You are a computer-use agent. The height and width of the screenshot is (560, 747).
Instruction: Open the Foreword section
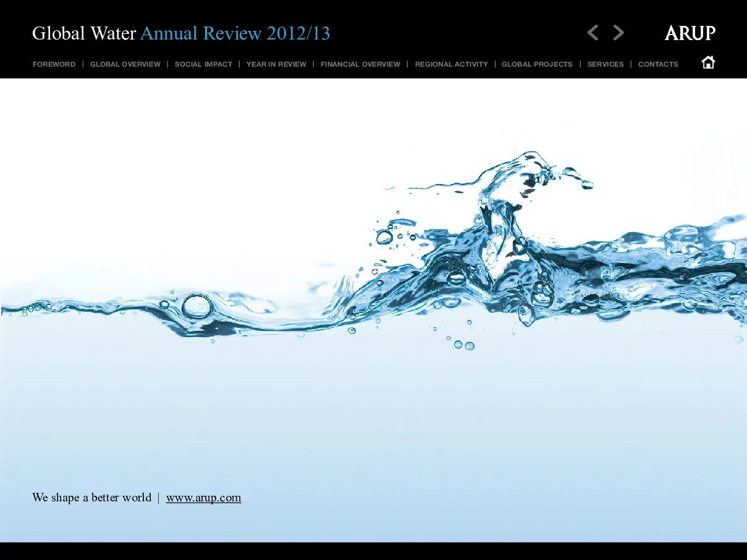click(x=54, y=64)
